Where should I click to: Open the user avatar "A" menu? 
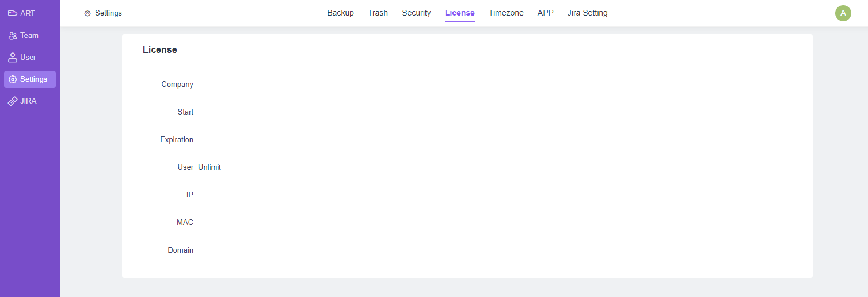(x=843, y=13)
